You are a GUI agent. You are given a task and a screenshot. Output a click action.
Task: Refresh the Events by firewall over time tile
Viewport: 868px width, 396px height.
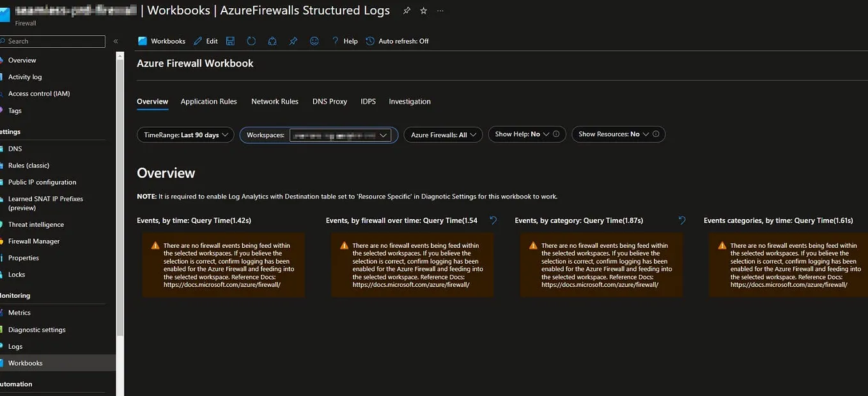coord(493,219)
